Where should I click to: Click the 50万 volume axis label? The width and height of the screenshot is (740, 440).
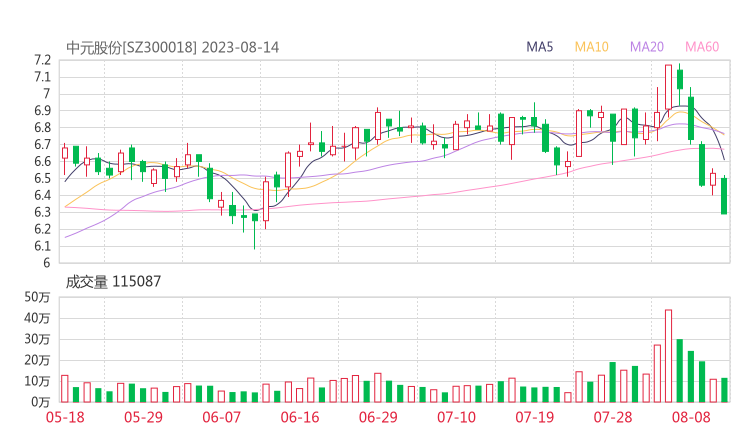(37, 297)
